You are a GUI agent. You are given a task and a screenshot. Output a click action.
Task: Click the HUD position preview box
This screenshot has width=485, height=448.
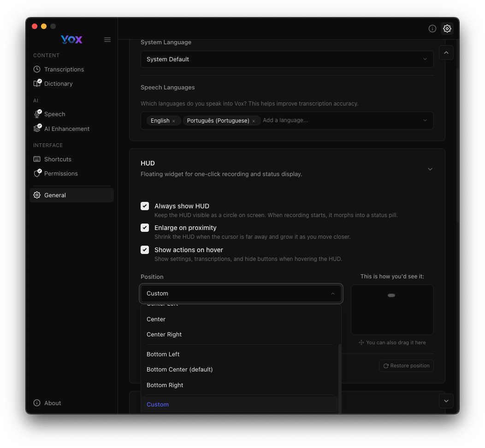tap(392, 310)
